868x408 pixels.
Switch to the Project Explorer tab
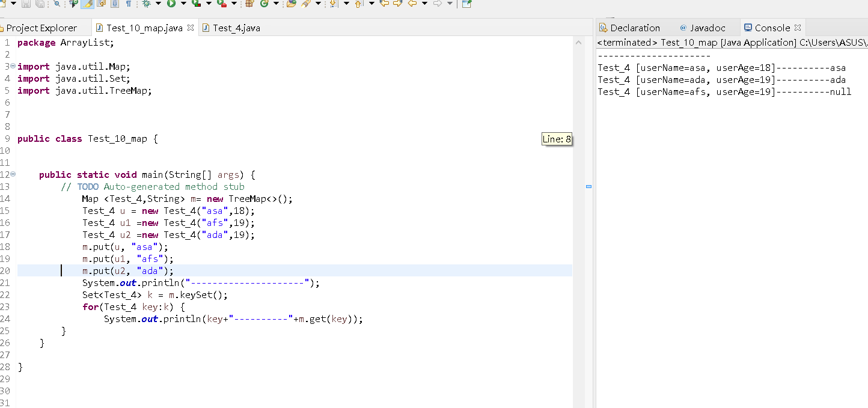(x=41, y=28)
